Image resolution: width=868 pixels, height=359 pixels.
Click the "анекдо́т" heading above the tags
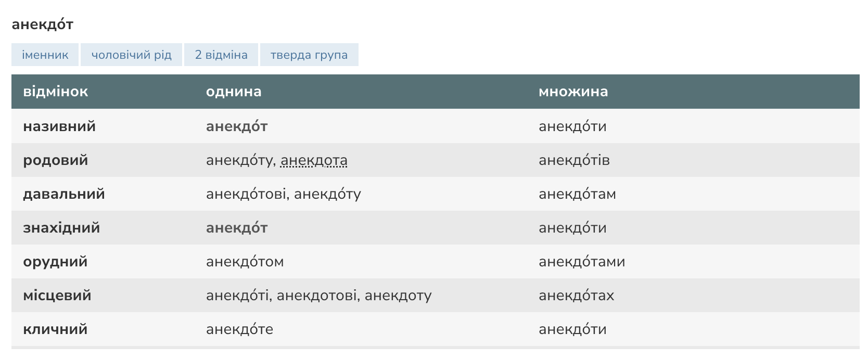coord(43,24)
